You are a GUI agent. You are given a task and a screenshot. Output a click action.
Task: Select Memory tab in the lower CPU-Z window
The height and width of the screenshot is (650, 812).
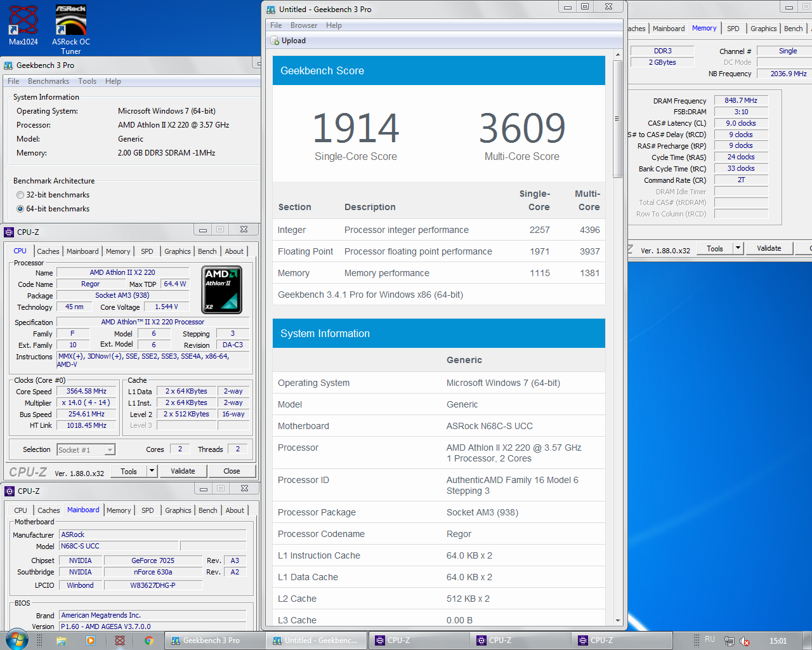(x=119, y=510)
